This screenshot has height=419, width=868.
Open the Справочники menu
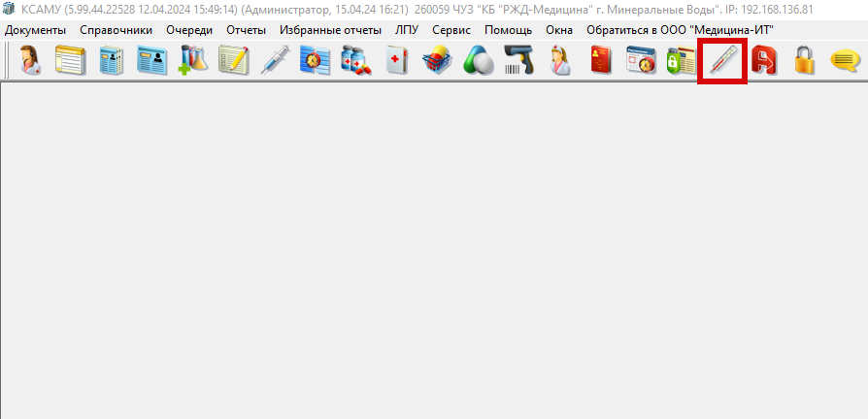pos(116,30)
